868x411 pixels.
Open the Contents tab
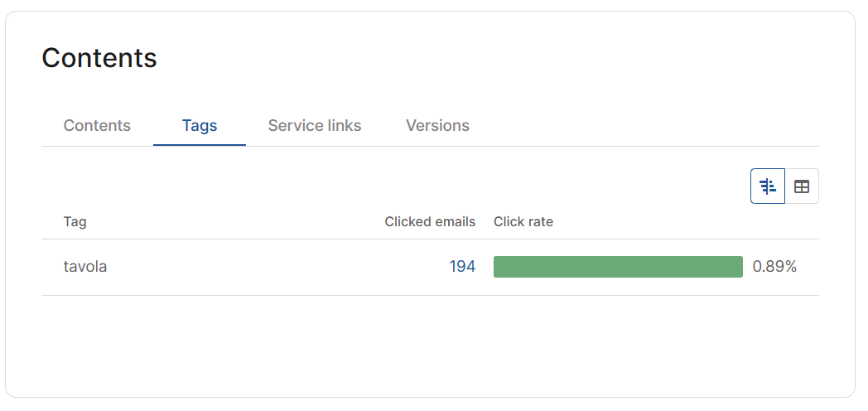(97, 126)
